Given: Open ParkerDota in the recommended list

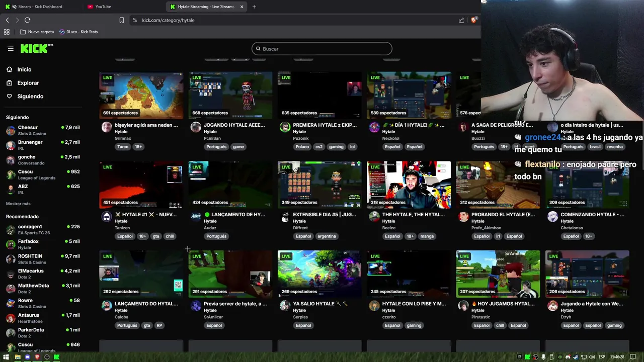Looking at the screenshot, I should [43, 333].
